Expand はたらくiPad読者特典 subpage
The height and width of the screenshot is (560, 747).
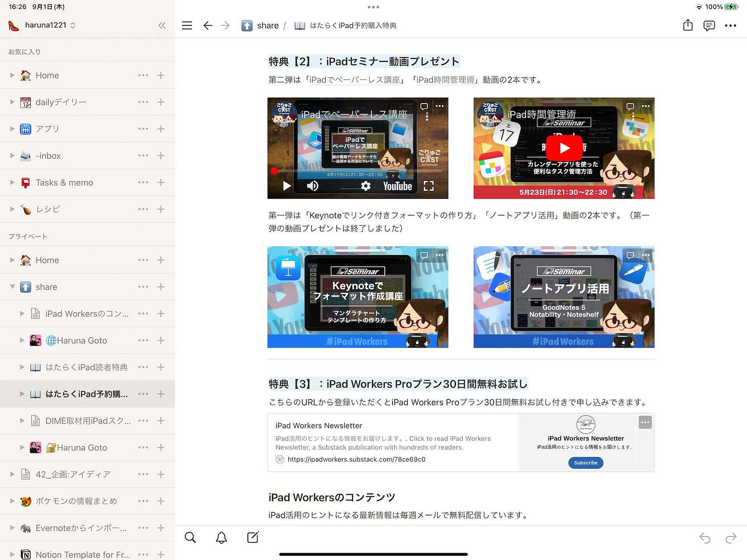tap(22, 367)
